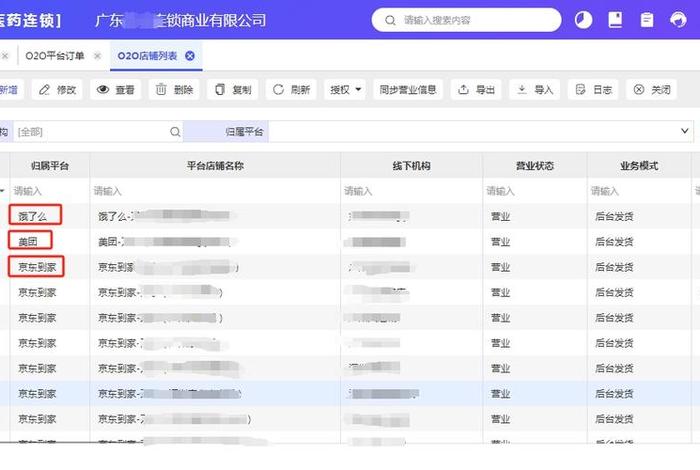Focus the 业务模式 column filter input
The image size is (700, 470).
(x=639, y=191)
